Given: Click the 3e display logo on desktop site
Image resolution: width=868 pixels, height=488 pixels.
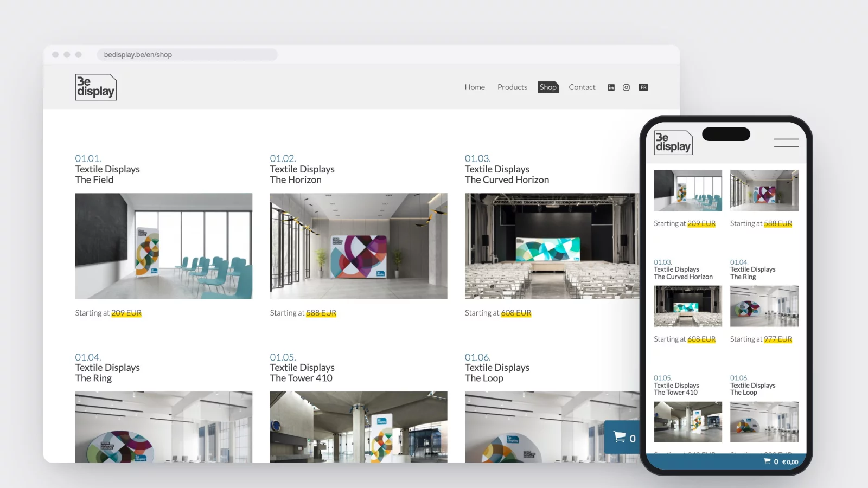Looking at the screenshot, I should tap(96, 87).
